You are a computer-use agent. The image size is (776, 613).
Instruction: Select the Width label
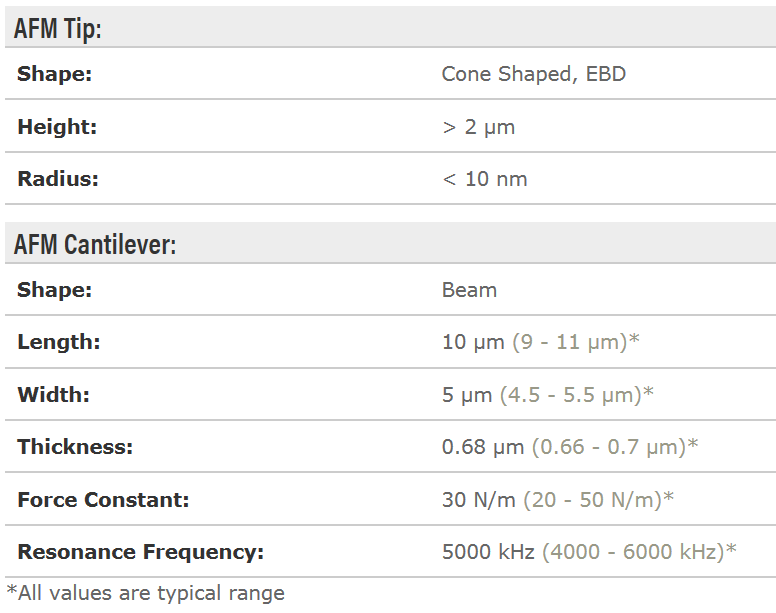click(x=54, y=395)
